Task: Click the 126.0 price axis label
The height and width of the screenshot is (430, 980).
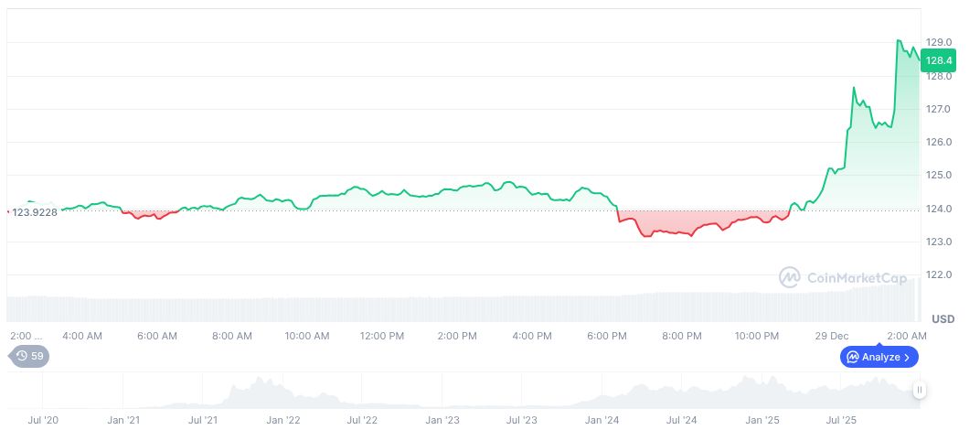Action: click(939, 142)
